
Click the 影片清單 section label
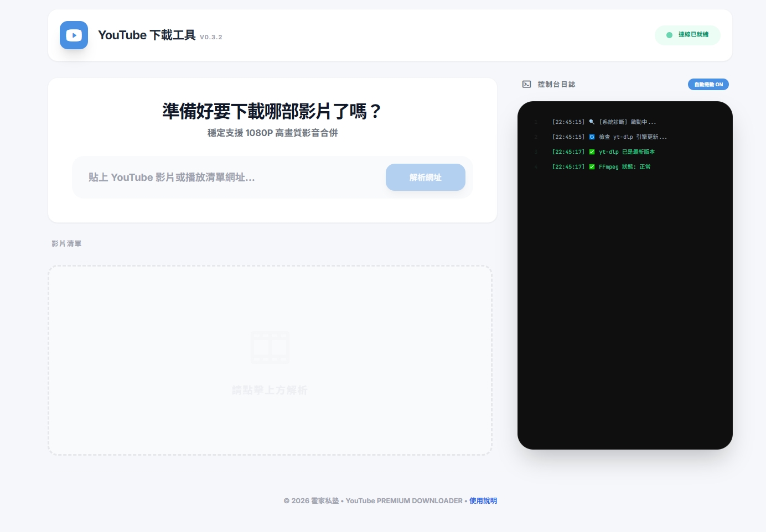(66, 244)
